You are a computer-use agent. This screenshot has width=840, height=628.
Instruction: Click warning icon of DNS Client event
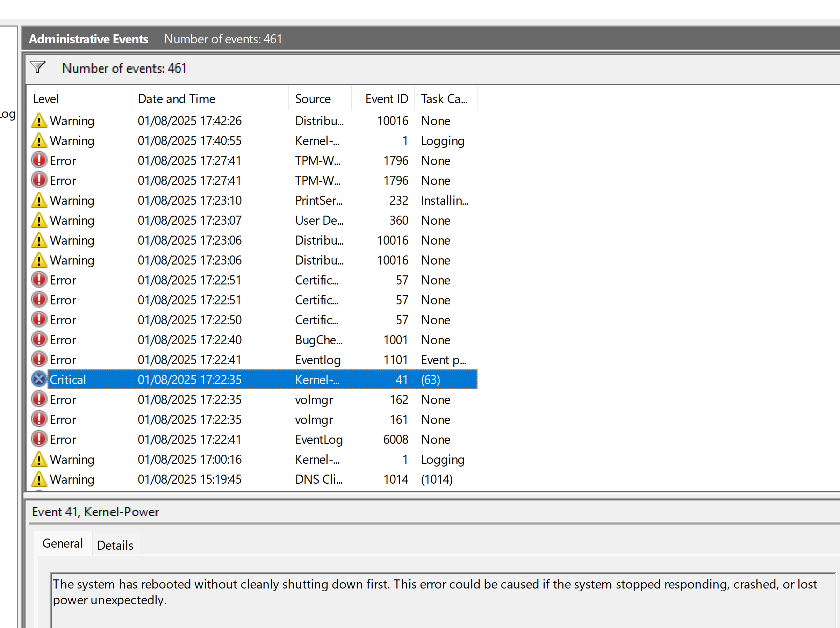pyautogui.click(x=39, y=479)
